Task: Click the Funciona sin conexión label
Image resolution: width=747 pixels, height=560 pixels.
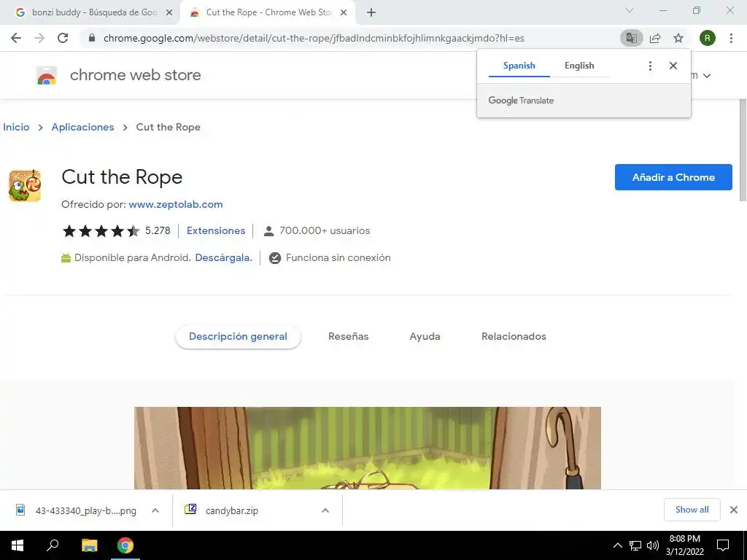Action: [x=338, y=257]
